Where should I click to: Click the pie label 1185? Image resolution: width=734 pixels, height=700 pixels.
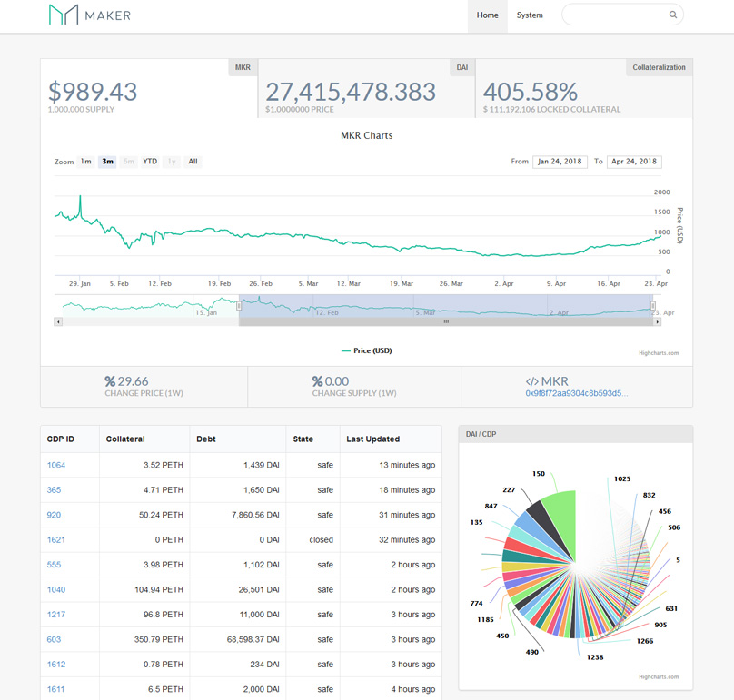pyautogui.click(x=485, y=619)
